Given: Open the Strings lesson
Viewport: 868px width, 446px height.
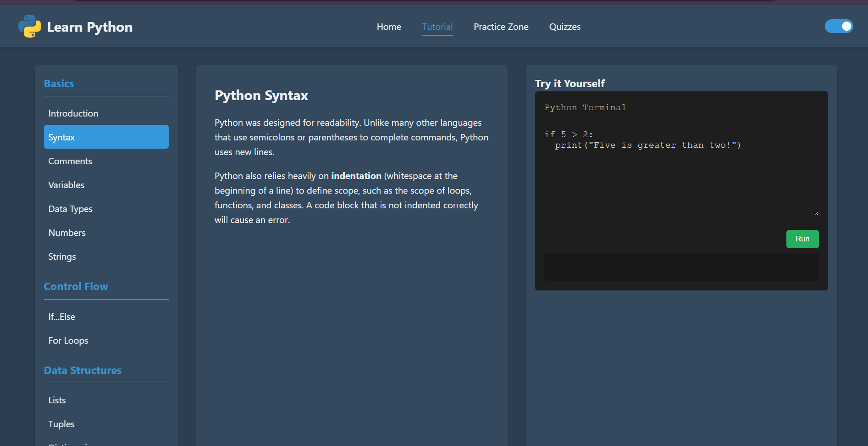Looking at the screenshot, I should coord(106,256).
